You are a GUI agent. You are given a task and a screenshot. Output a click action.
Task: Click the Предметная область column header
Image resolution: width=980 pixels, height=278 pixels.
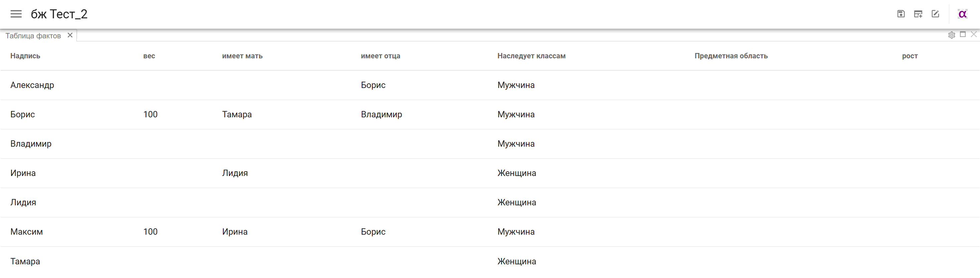(731, 56)
